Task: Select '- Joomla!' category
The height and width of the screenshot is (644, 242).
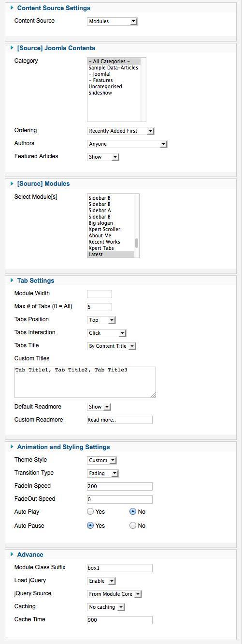Action: click(114, 74)
